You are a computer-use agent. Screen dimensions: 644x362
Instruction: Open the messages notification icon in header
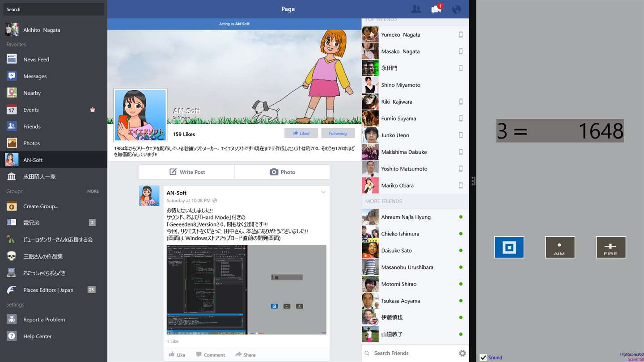coord(436,9)
